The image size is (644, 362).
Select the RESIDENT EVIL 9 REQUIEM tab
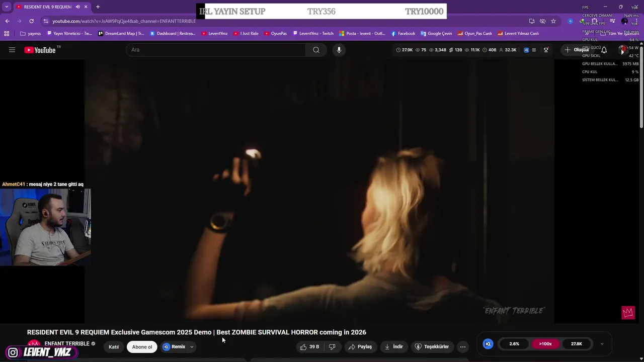(47, 7)
